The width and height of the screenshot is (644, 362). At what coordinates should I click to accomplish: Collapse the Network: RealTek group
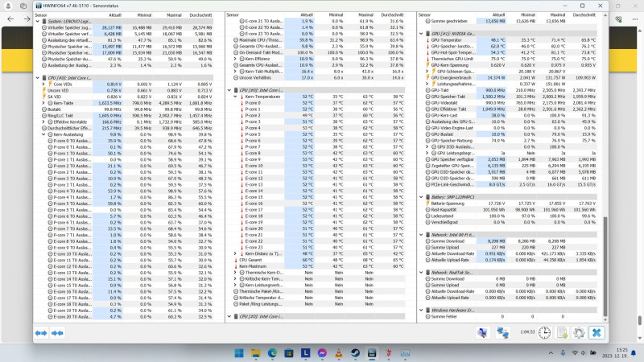tap(421, 273)
